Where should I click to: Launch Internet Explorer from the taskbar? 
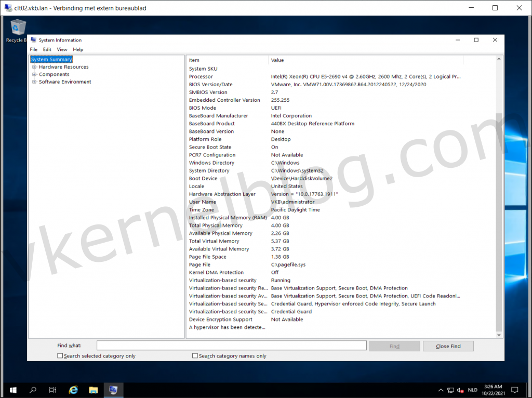[73, 390]
